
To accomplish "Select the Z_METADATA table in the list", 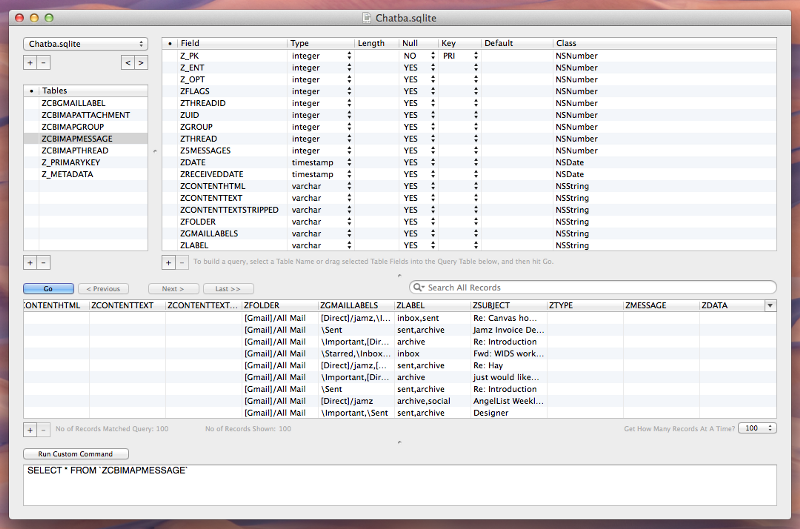I will tap(67, 174).
